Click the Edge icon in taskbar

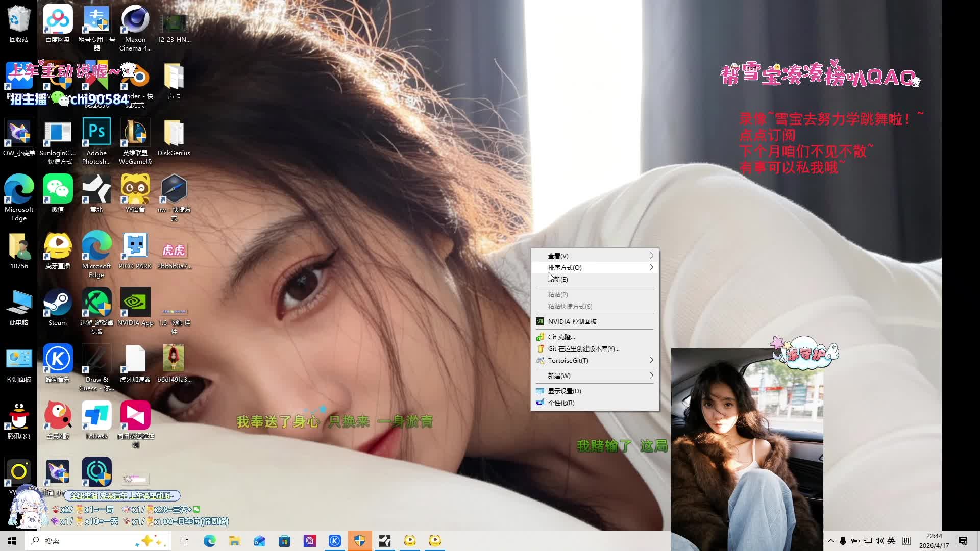[209, 541]
